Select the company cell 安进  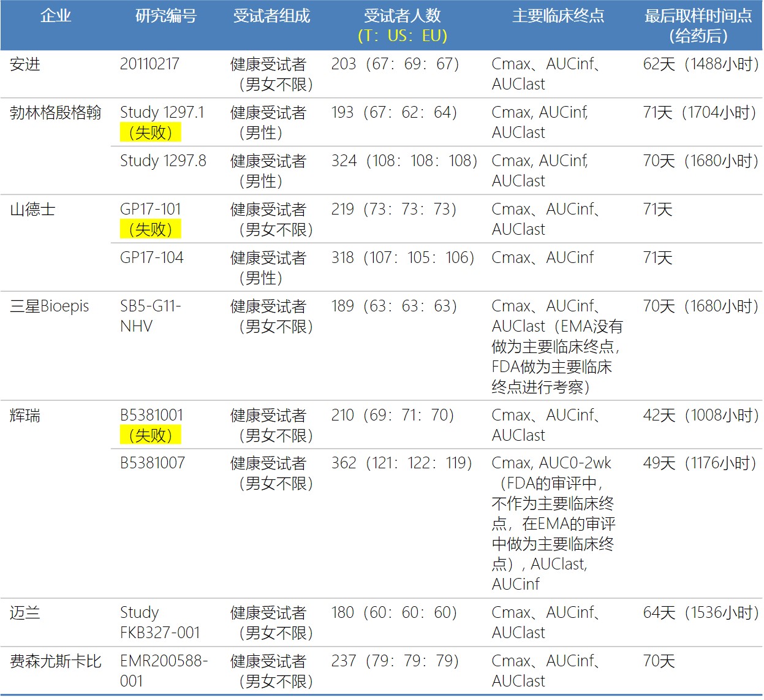[x=25, y=64]
